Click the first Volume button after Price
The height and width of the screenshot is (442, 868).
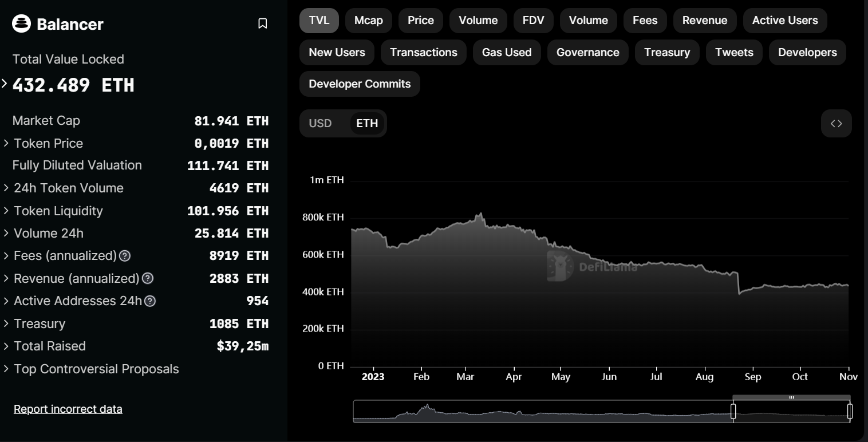(x=478, y=21)
